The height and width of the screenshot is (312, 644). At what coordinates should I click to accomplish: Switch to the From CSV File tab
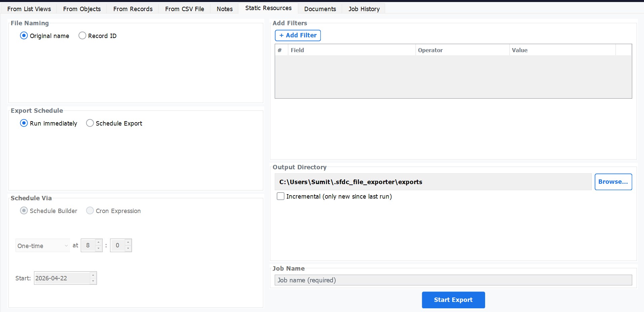(x=184, y=9)
